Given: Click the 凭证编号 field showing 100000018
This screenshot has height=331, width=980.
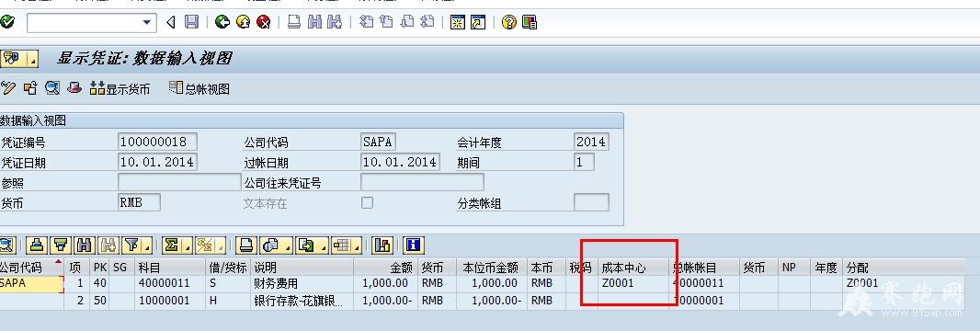Looking at the screenshot, I should [x=157, y=142].
